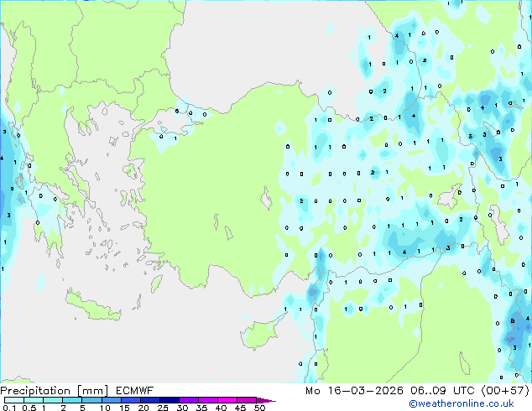Viewport: 532px width, 411px height.
Task: Click the legend arrow tip above 50
Action: (x=266, y=400)
